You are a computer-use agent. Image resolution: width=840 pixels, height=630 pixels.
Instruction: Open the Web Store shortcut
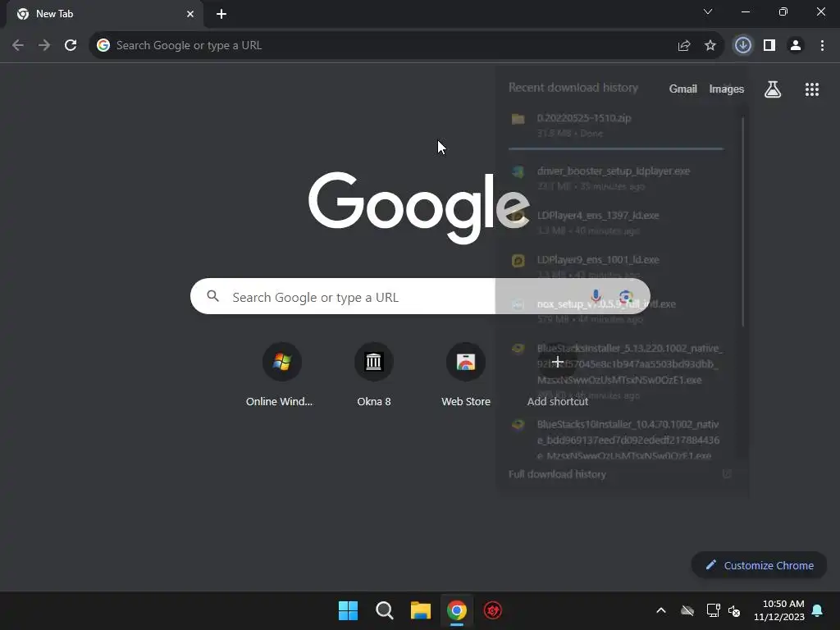(x=466, y=375)
